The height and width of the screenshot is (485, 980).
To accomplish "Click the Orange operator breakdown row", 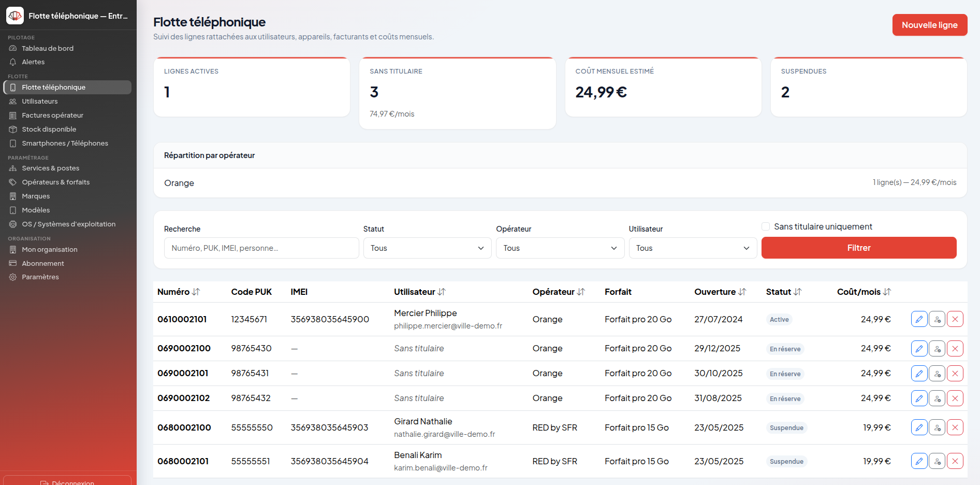I will (x=560, y=183).
